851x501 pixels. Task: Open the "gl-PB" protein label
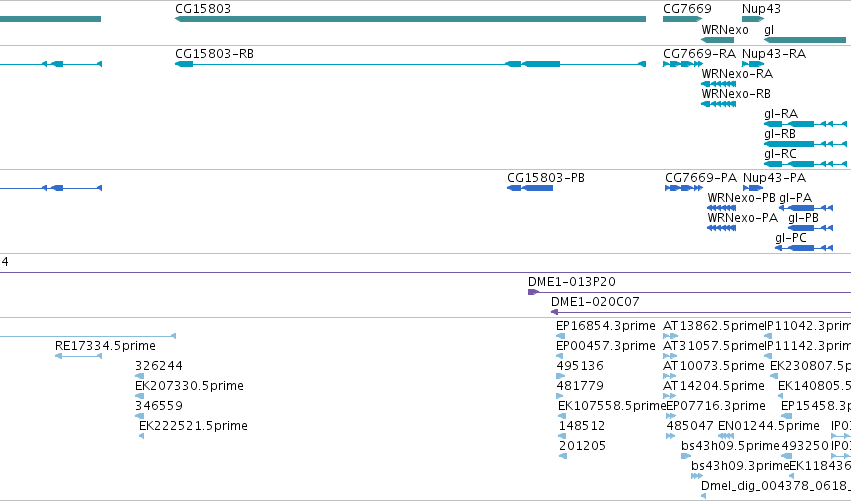click(803, 218)
